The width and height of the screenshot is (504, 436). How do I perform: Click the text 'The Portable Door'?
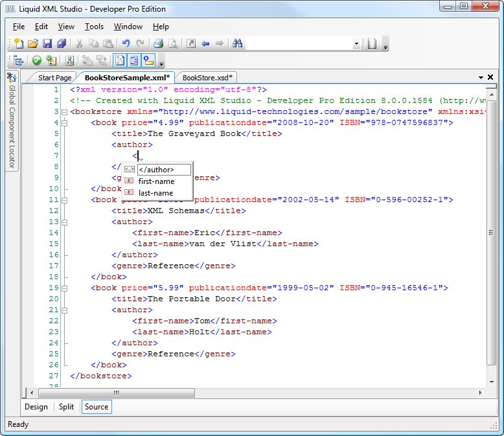192,299
